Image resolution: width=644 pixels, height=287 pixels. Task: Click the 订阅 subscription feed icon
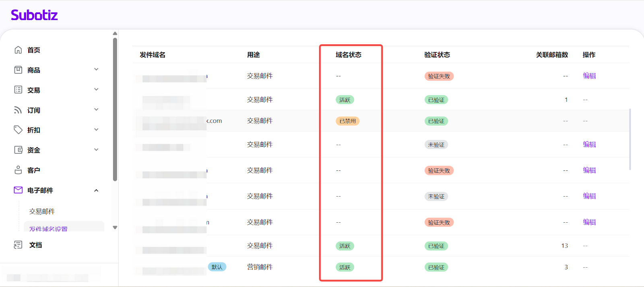pos(18,110)
